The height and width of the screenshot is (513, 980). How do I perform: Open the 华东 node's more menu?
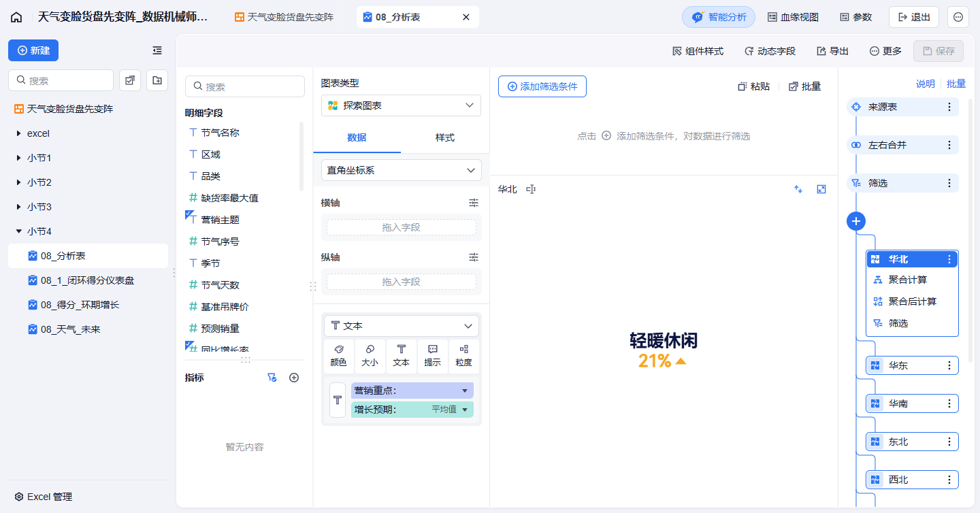949,365
